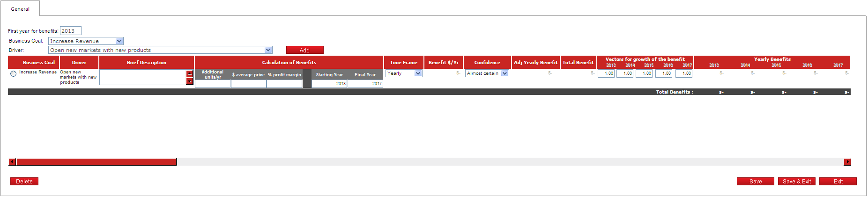The width and height of the screenshot is (868, 197).
Task: Switch to the General tab
Action: click(x=20, y=9)
